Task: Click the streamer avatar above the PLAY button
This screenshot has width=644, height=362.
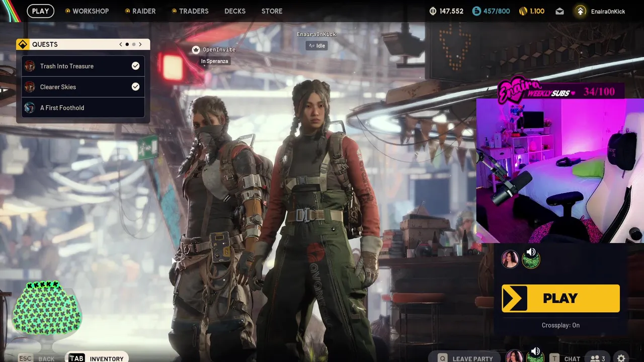Action: (510, 259)
